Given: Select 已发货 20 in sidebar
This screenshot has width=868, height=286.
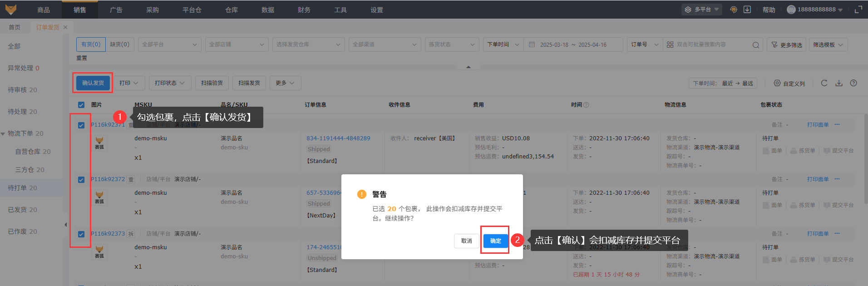Looking at the screenshot, I should [x=23, y=210].
